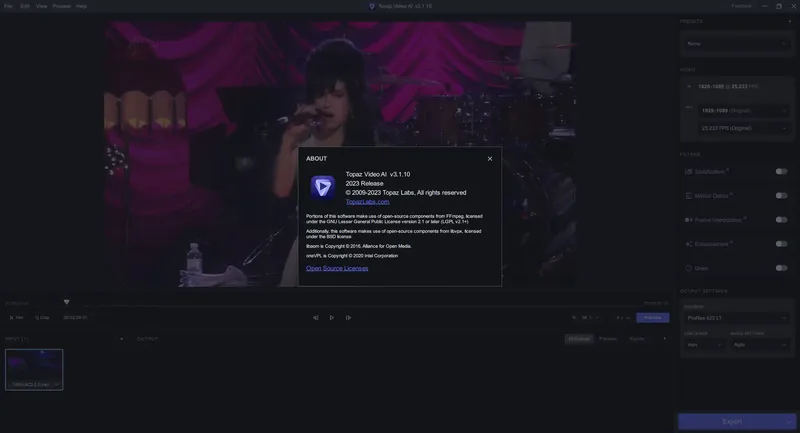
Task: Open the preview duration dropdown
Action: 622,318
